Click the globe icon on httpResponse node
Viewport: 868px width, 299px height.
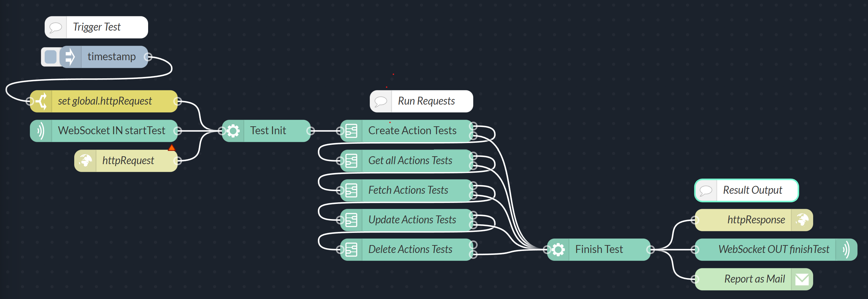coord(802,220)
